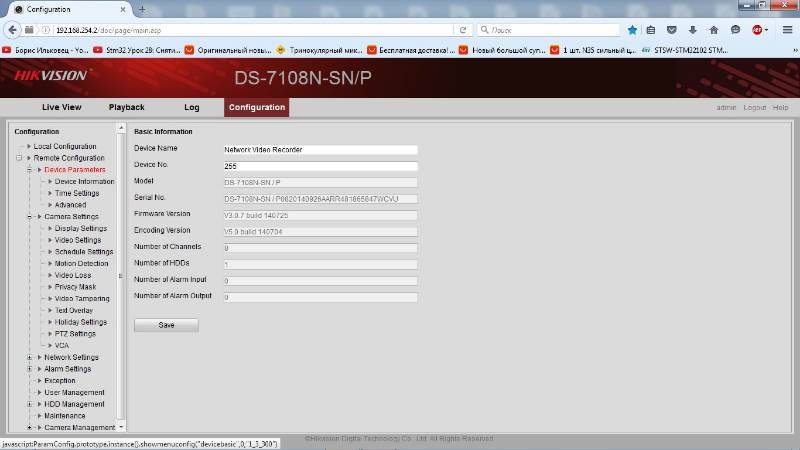The image size is (800, 450).
Task: Open Schedule Settings in the tree
Action: (x=84, y=252)
